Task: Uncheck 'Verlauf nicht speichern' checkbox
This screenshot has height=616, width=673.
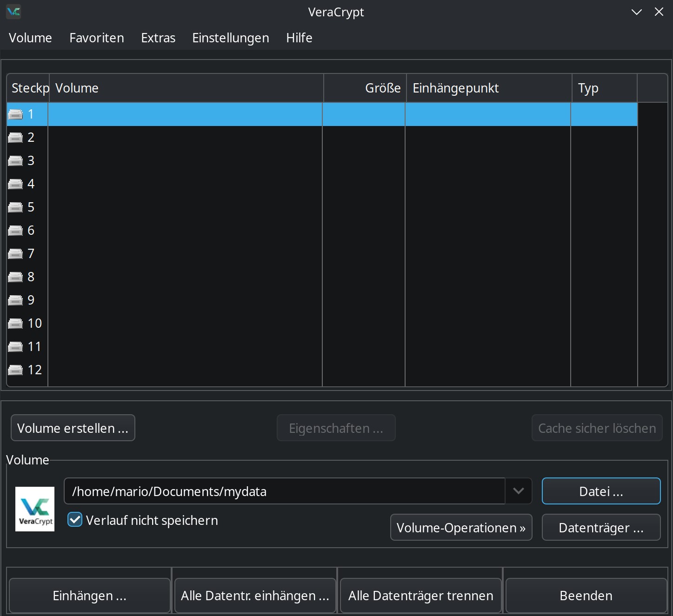Action: [x=75, y=520]
